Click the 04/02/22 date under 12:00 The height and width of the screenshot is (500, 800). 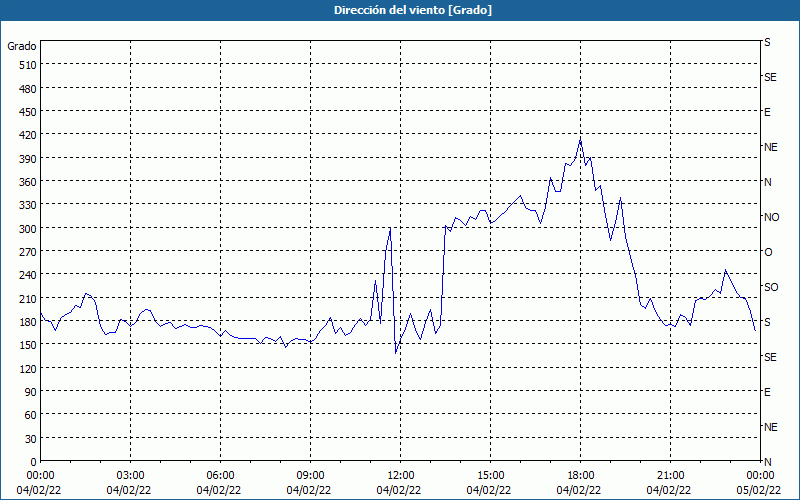399,490
